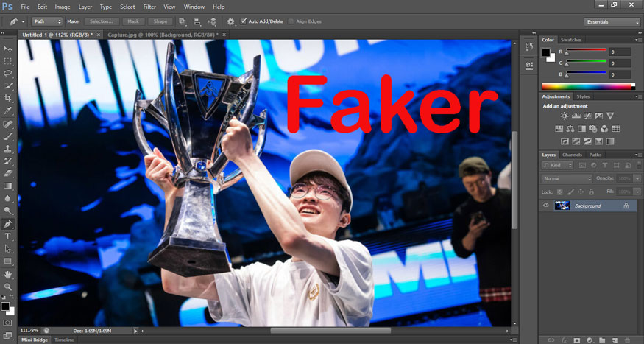Viewport: 644px width, 344px height.
Task: Select the Lasso tool
Action: (x=8, y=74)
